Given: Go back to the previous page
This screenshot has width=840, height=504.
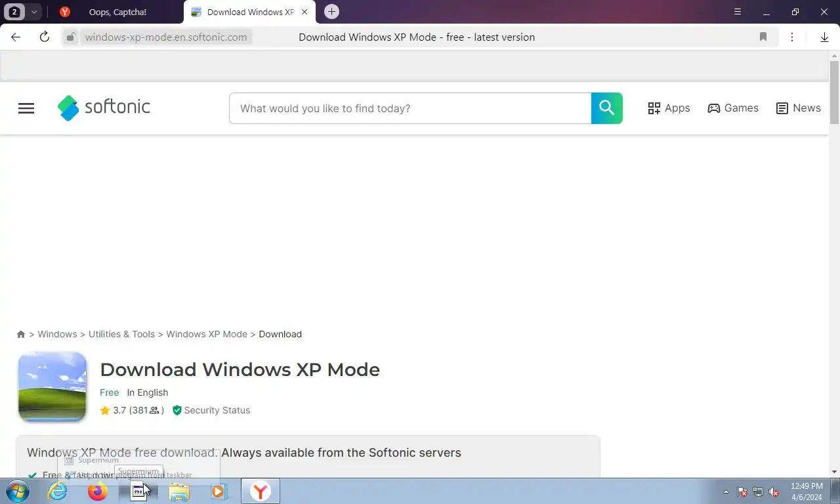Looking at the screenshot, I should click(16, 37).
